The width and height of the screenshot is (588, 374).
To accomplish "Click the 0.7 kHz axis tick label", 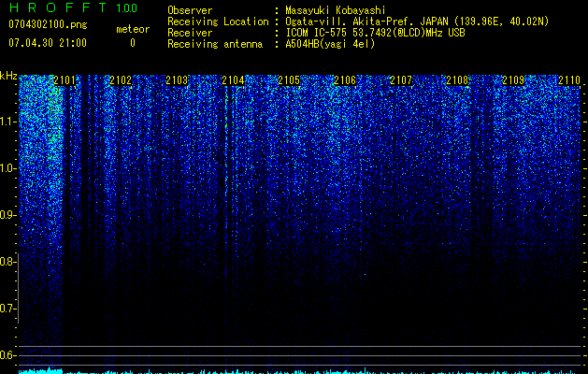I will (7, 309).
